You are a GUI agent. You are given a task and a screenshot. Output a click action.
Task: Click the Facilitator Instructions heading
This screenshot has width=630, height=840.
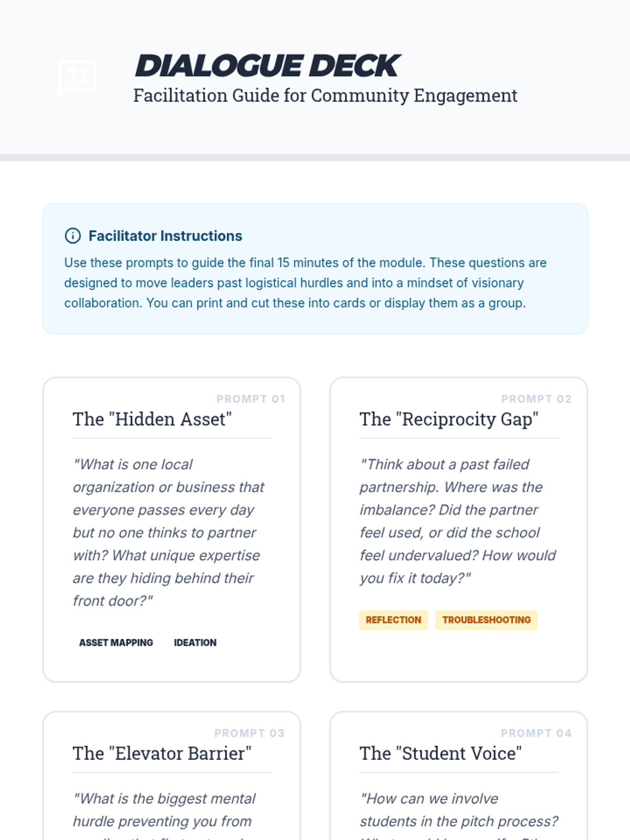[x=165, y=236]
